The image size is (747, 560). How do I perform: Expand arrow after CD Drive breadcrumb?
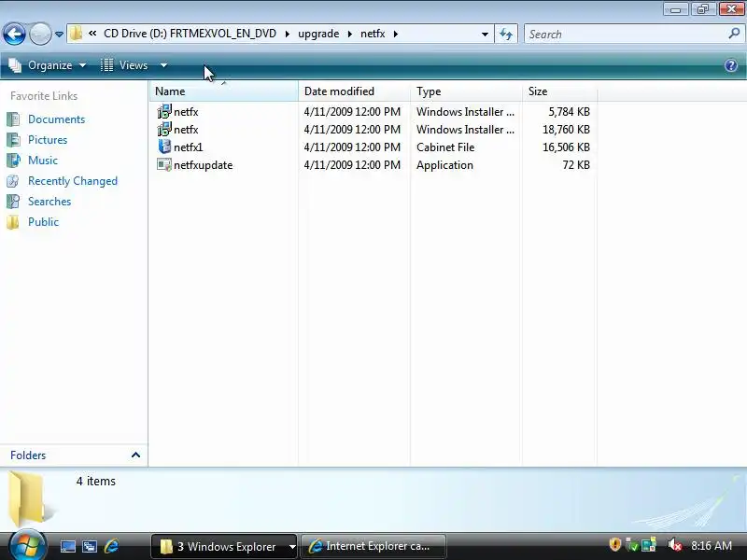[288, 35]
